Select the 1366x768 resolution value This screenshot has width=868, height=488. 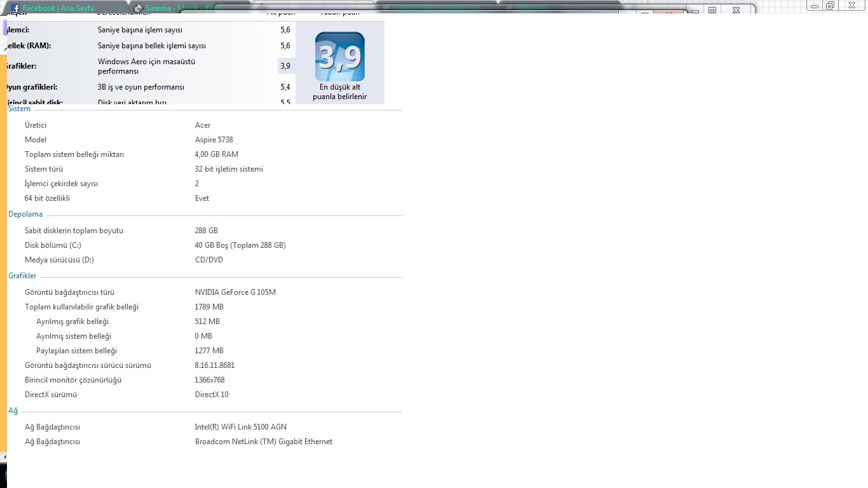click(210, 380)
